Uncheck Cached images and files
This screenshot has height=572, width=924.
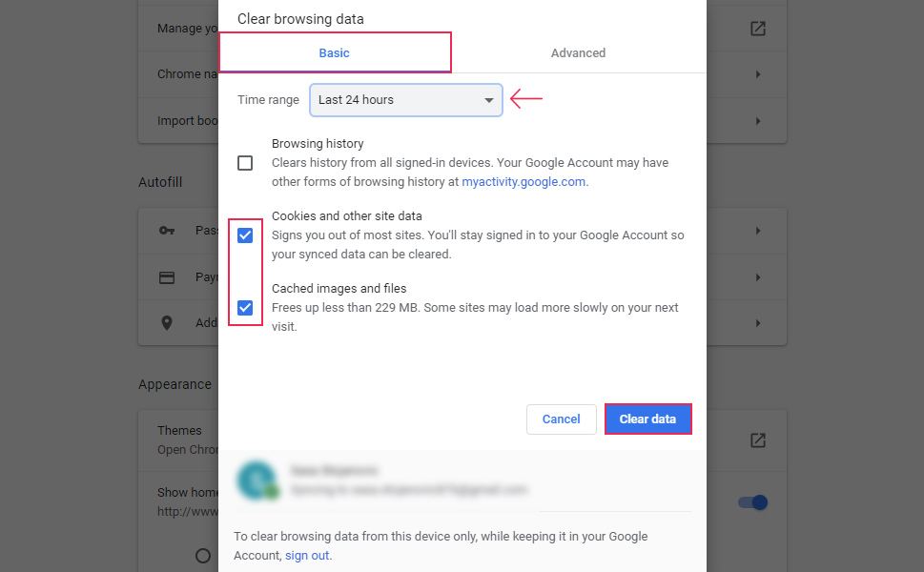(245, 308)
